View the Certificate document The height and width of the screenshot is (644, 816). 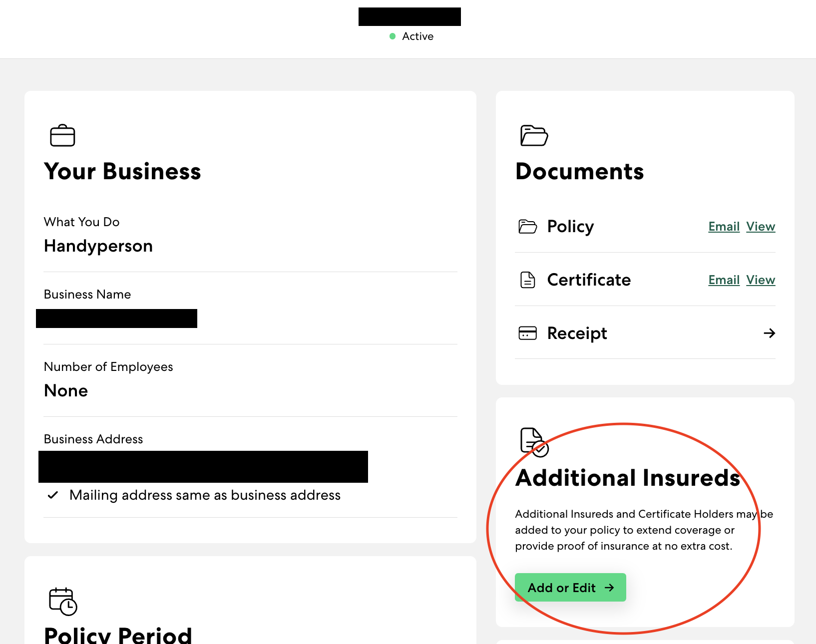pyautogui.click(x=761, y=280)
